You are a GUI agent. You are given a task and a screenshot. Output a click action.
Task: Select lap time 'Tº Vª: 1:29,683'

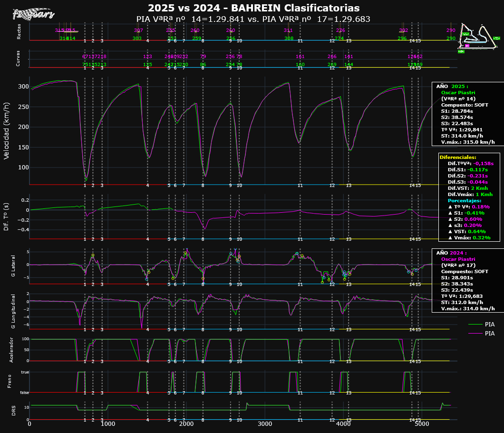(x=462, y=296)
